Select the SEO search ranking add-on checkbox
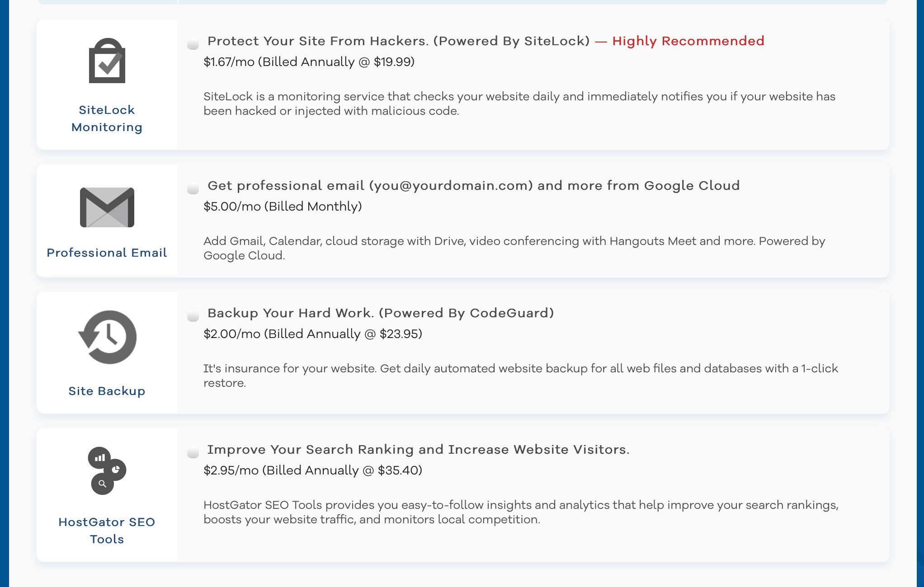 pyautogui.click(x=193, y=452)
